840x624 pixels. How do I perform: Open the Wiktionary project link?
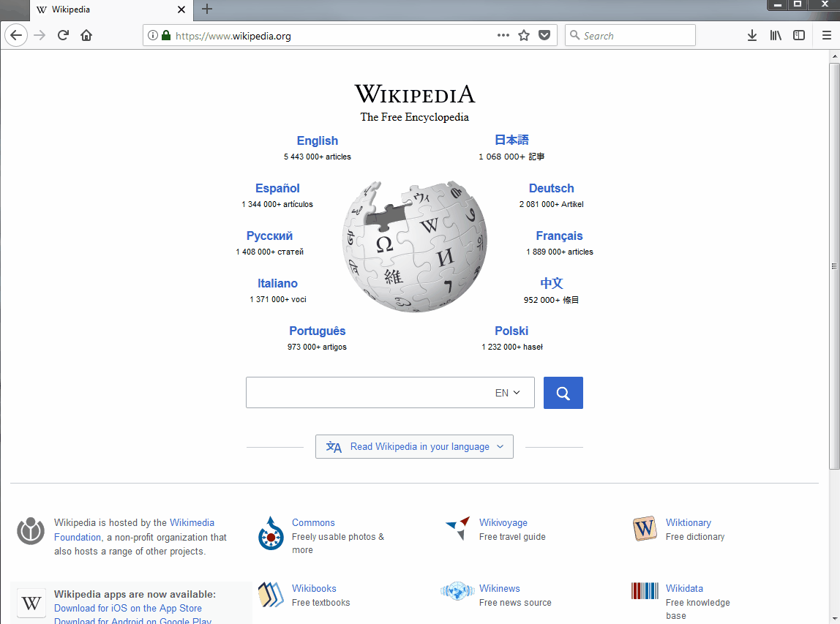tap(689, 523)
